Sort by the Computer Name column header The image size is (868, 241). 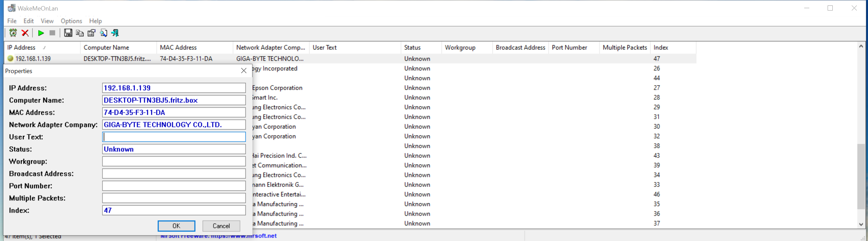click(118, 48)
